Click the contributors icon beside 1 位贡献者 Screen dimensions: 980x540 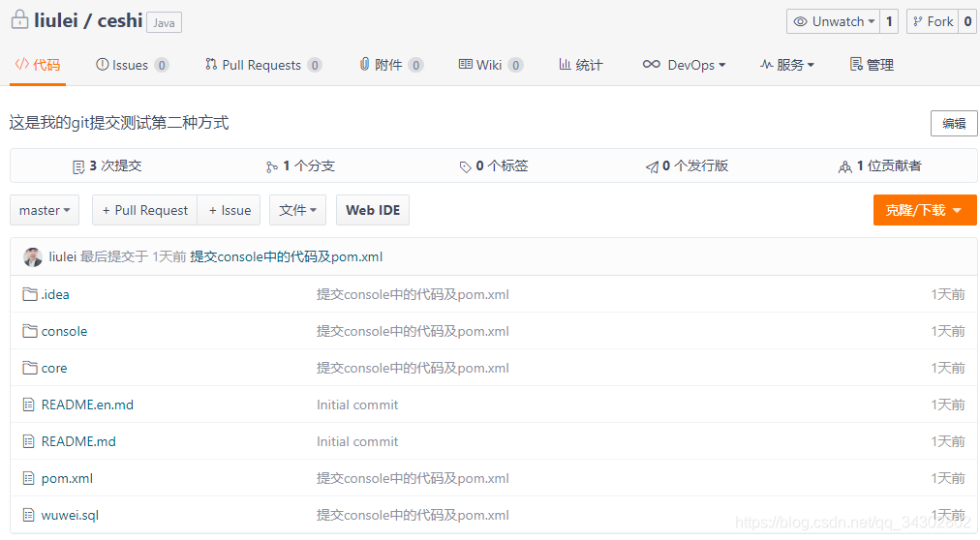(x=845, y=166)
